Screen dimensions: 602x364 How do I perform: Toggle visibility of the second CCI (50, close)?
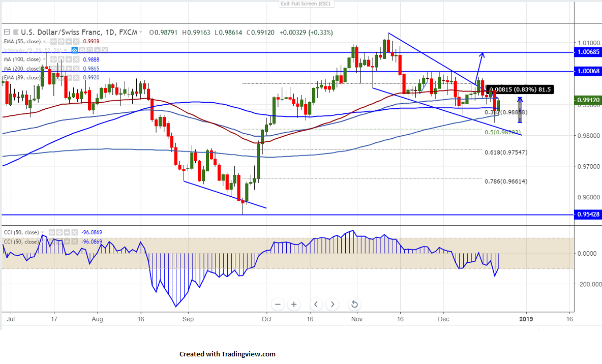coord(52,241)
